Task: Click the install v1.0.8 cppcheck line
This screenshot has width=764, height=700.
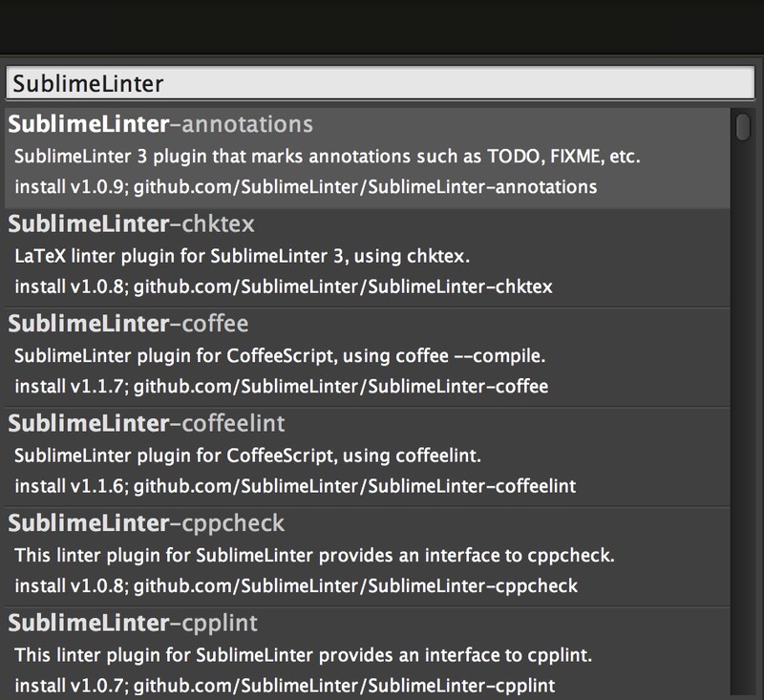Action: click(x=296, y=586)
